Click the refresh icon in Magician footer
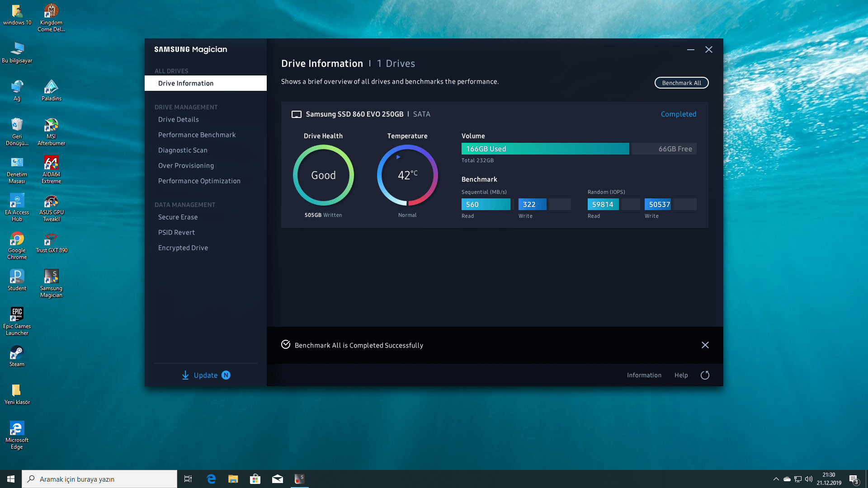The width and height of the screenshot is (868, 488). [705, 375]
